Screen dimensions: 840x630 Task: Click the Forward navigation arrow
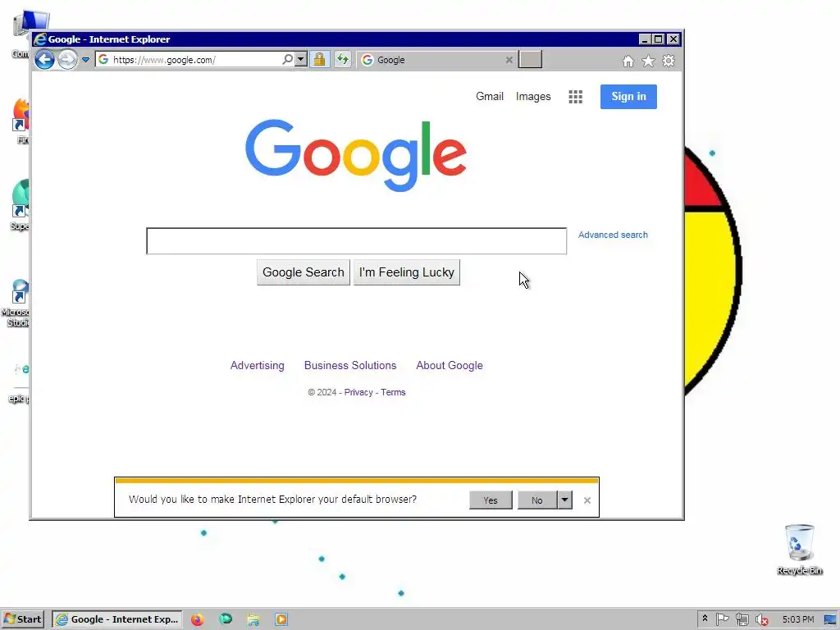(67, 59)
